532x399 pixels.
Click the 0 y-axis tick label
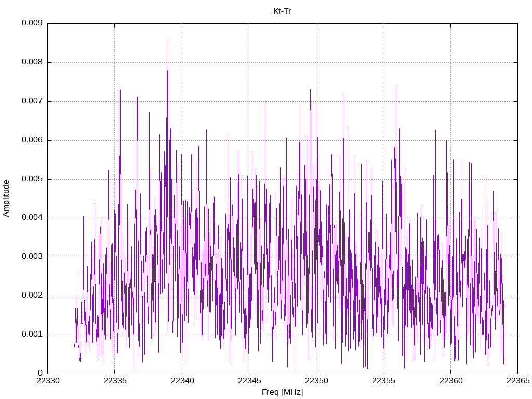click(x=41, y=374)
